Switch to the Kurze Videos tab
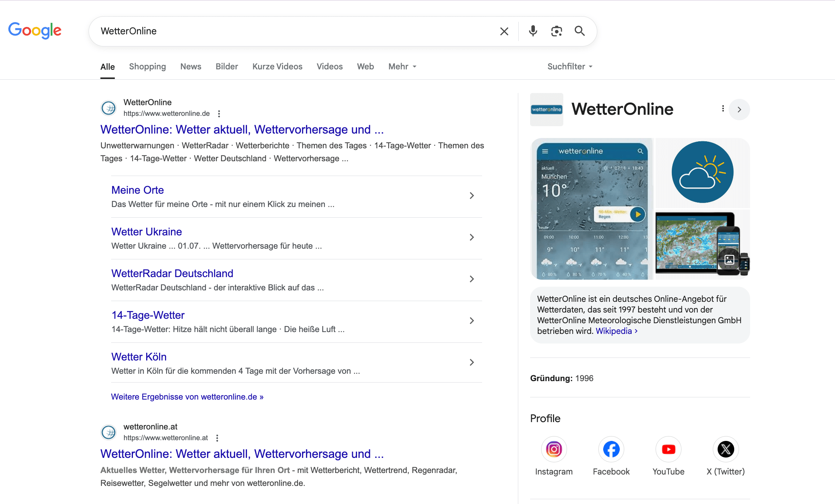This screenshot has width=835, height=504. [277, 66]
